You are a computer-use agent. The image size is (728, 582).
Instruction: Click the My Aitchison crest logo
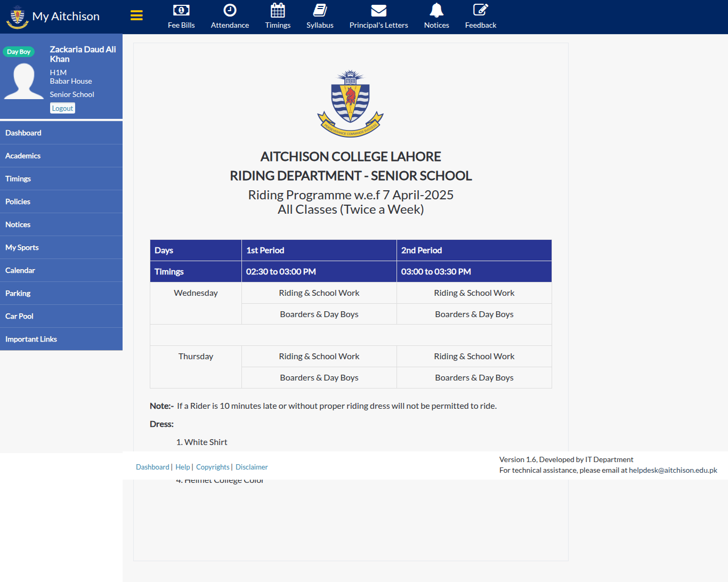pyautogui.click(x=17, y=17)
